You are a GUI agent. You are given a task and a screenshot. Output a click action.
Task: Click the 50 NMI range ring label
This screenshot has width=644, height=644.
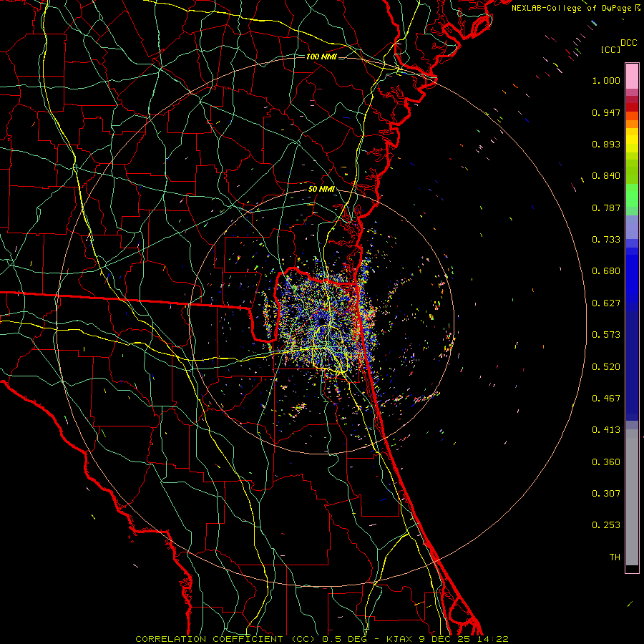321,190
